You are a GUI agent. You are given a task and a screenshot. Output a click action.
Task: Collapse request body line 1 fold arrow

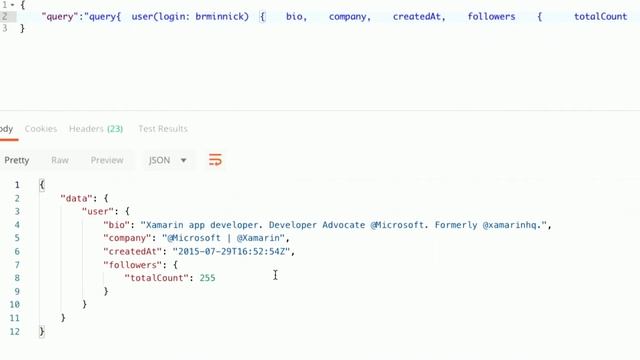click(x=13, y=5)
